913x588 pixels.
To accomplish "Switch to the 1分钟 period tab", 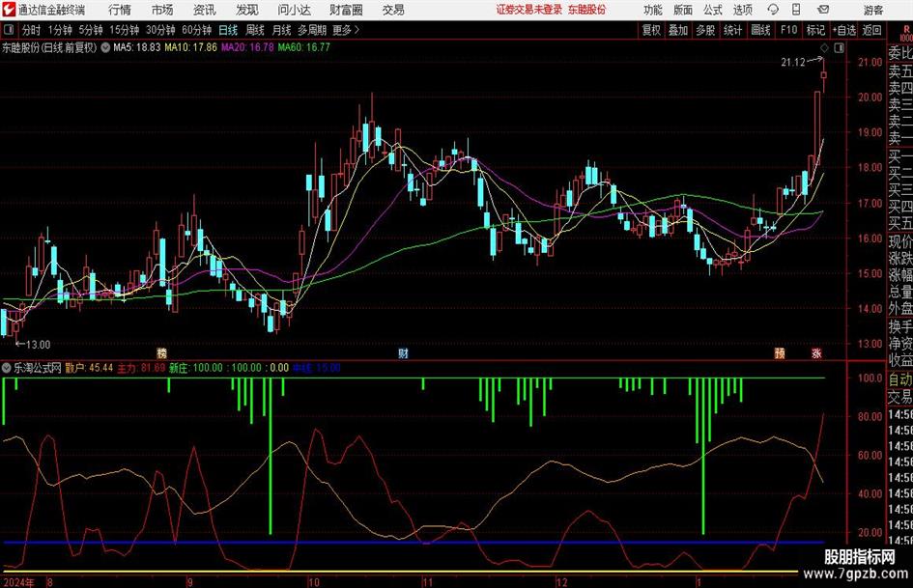I will [x=60, y=30].
